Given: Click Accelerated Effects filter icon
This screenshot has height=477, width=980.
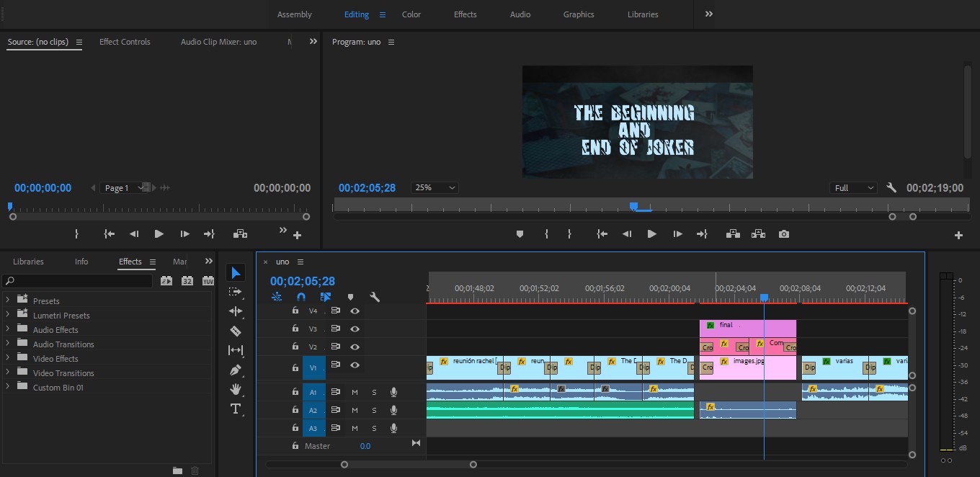Looking at the screenshot, I should click(x=166, y=281).
